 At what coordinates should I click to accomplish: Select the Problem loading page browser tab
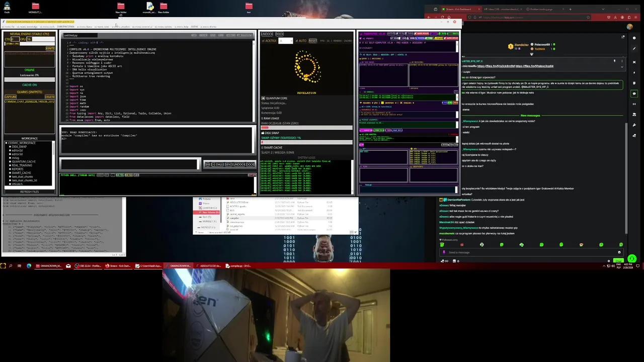(x=545, y=9)
